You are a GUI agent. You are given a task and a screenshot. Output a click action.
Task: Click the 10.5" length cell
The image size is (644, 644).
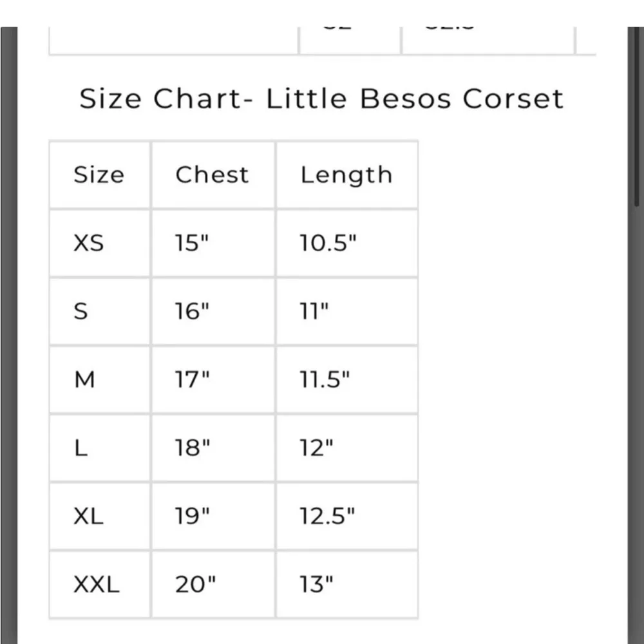(x=328, y=243)
